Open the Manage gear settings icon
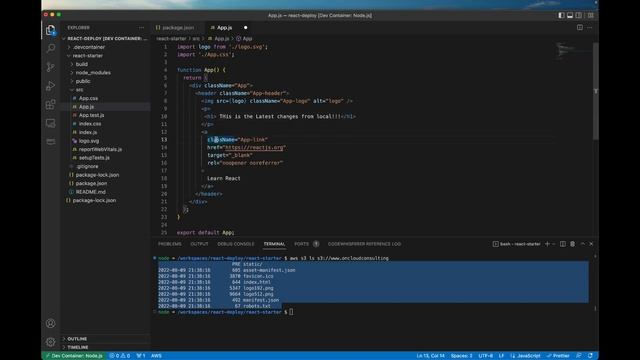640x360 pixels. pyautogui.click(x=51, y=342)
